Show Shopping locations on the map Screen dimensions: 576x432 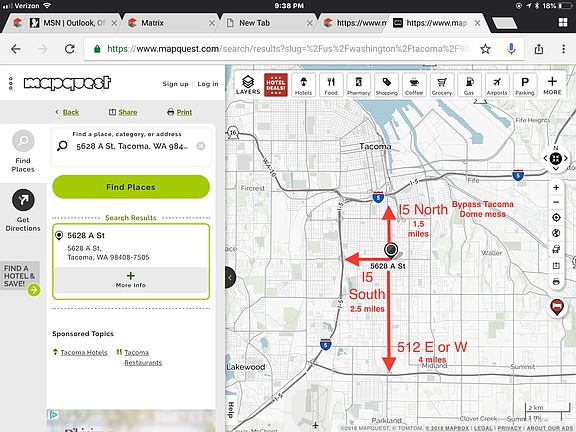(x=386, y=85)
